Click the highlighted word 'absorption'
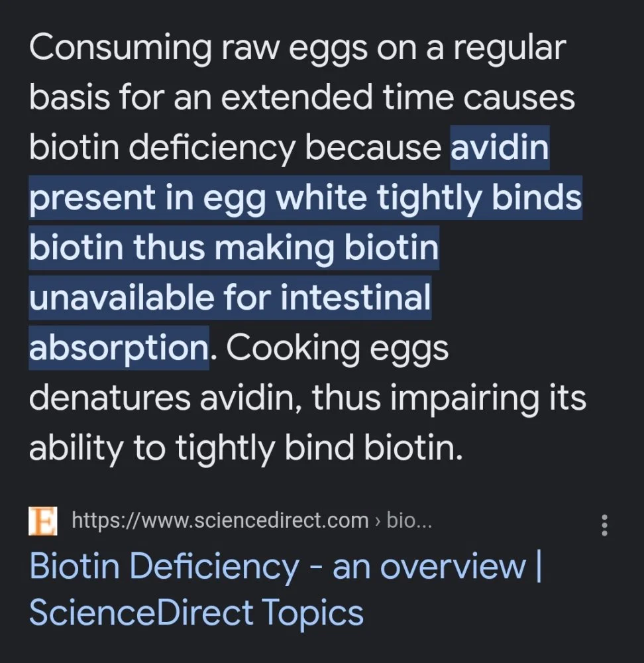Screen dimensions: 644x663 coord(119,347)
